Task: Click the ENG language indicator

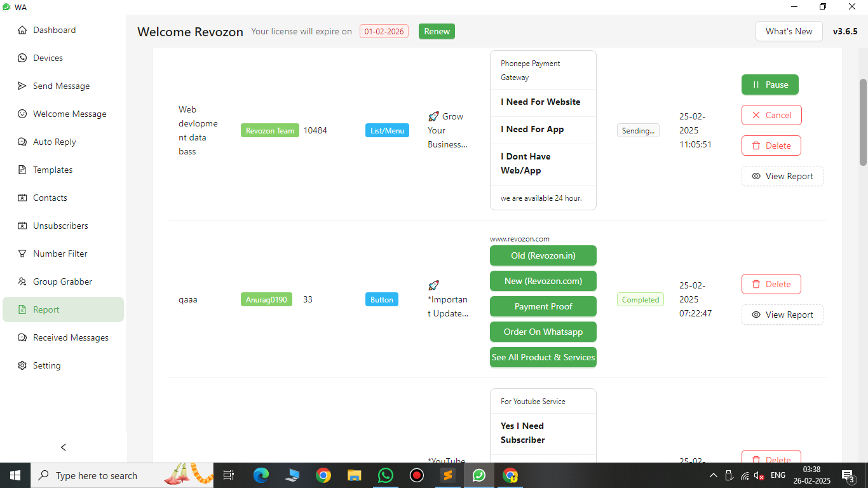Action: (x=778, y=475)
